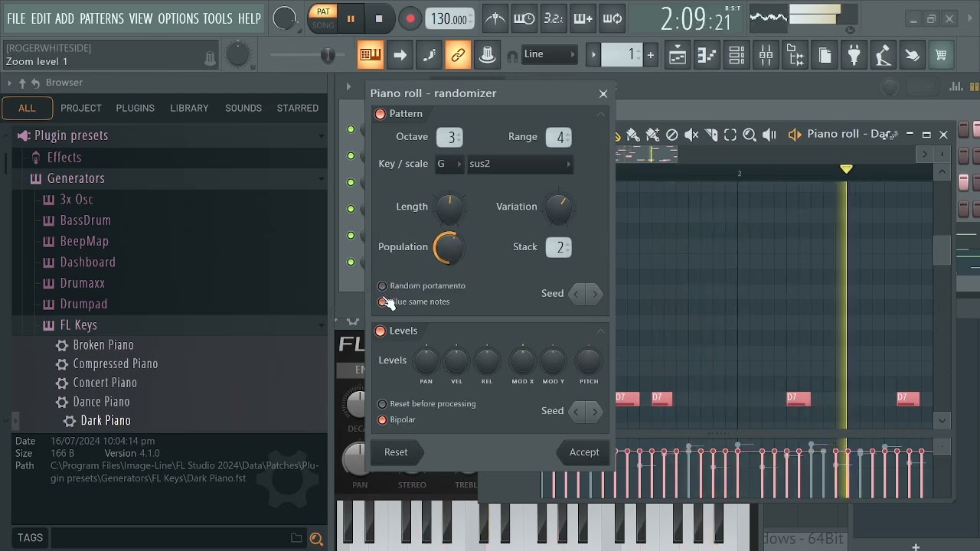Enable Reset before processing option
980x551 pixels.
click(382, 404)
